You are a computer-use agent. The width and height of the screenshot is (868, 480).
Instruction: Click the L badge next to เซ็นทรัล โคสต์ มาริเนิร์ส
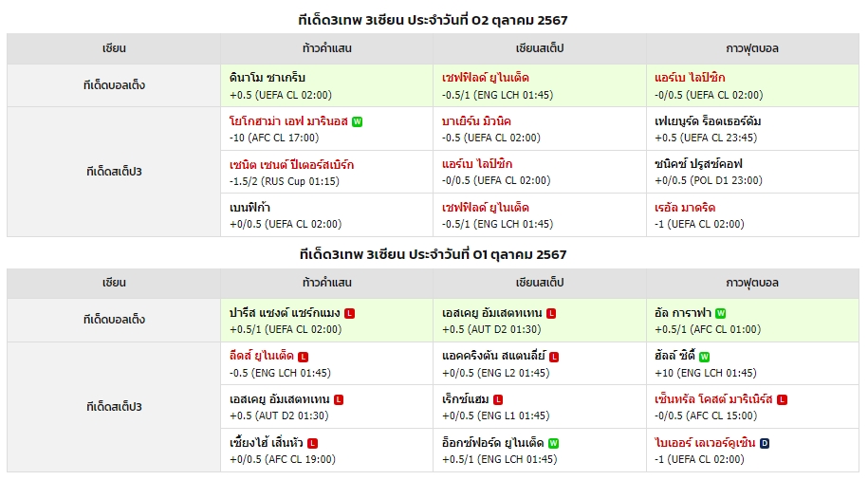(782, 399)
